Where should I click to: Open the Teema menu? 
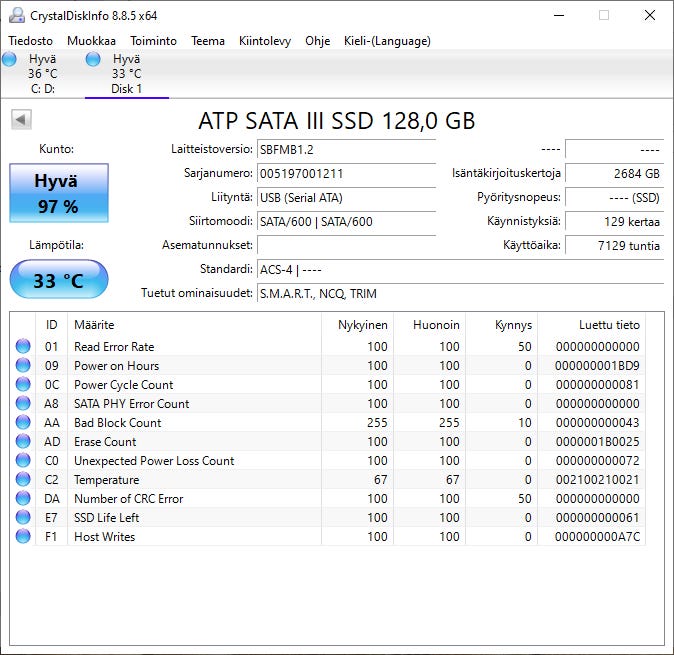click(208, 41)
